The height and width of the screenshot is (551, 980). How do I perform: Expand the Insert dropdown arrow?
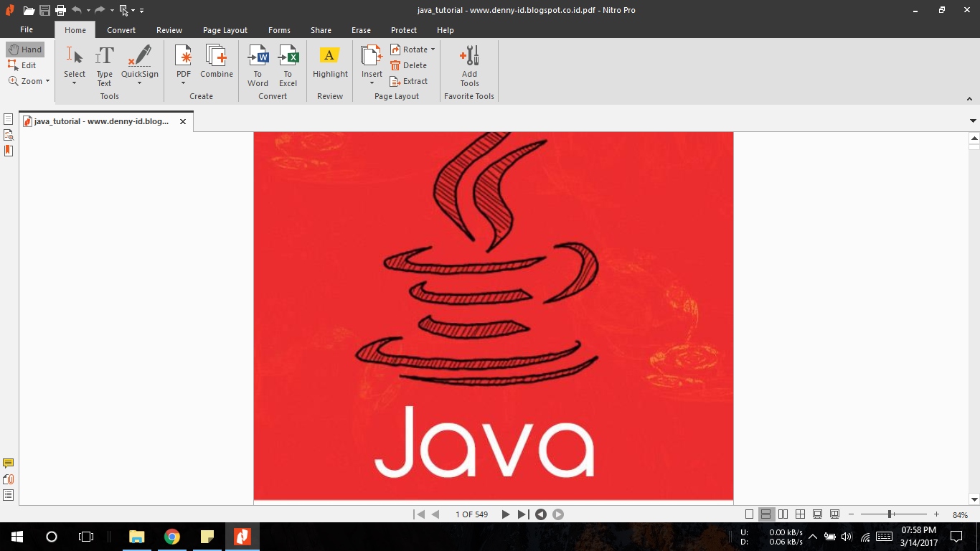(372, 83)
